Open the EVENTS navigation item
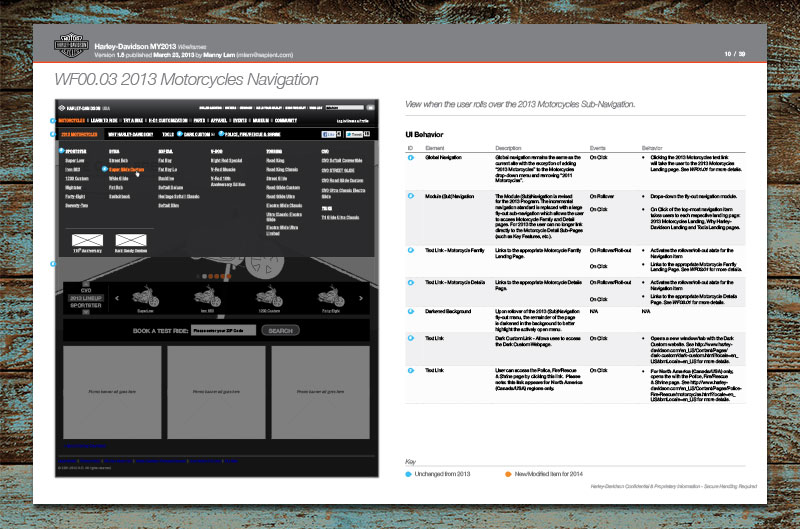This screenshot has height=529, width=800. [240, 120]
